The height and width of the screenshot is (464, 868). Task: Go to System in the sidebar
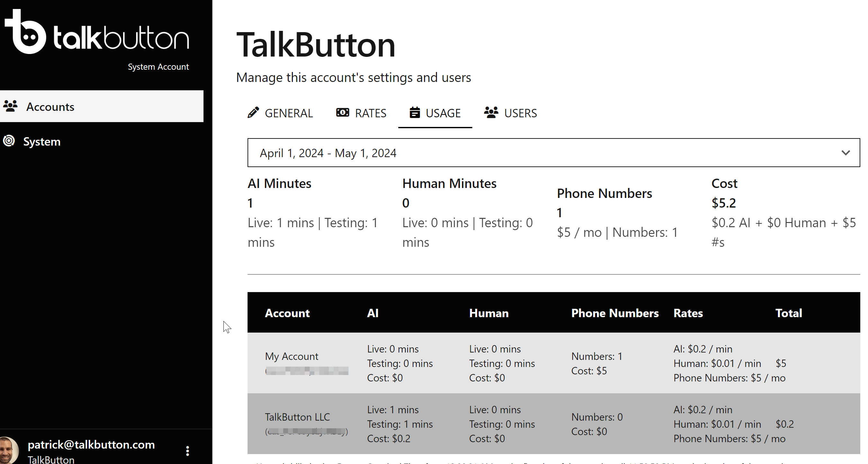[x=42, y=141]
